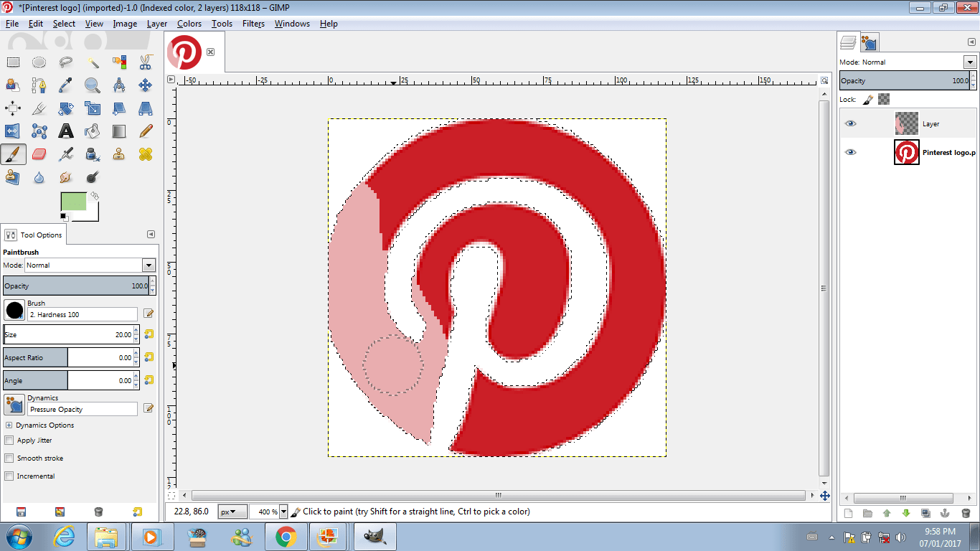Open the Layer menu
This screenshot has width=980, height=551.
click(157, 24)
